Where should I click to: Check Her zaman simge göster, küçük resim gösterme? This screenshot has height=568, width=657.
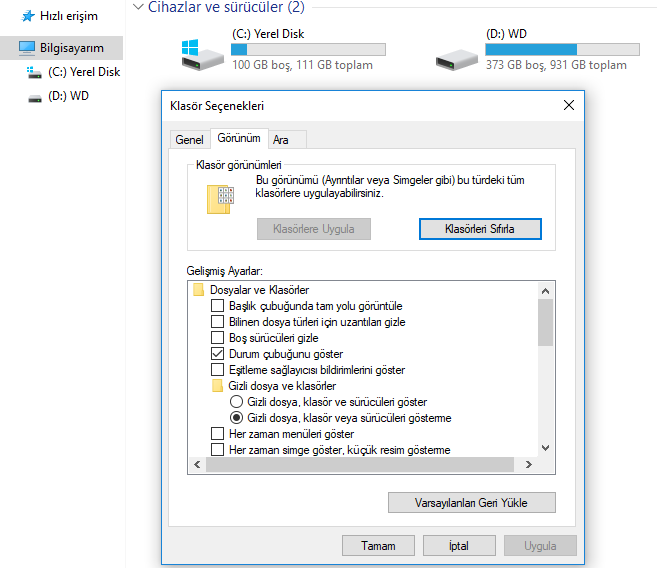[x=217, y=449]
